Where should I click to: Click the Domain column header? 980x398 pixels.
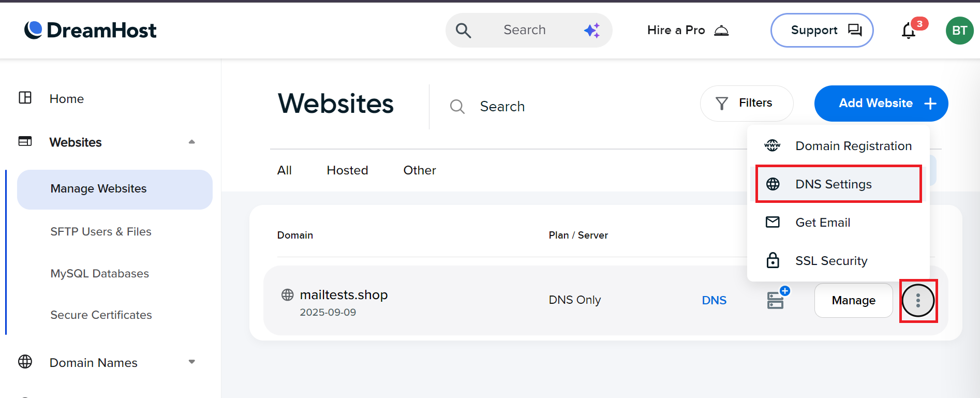[x=295, y=235]
